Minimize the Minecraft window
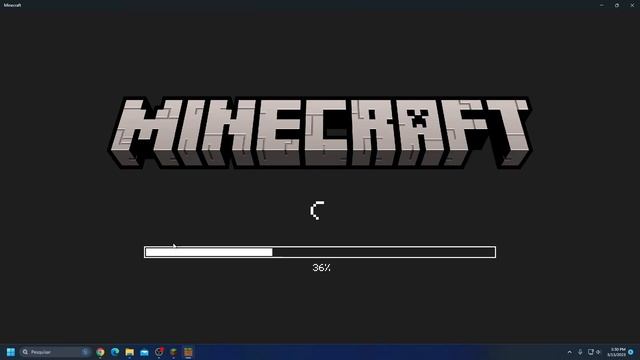This screenshot has width=640, height=360. 602,5
